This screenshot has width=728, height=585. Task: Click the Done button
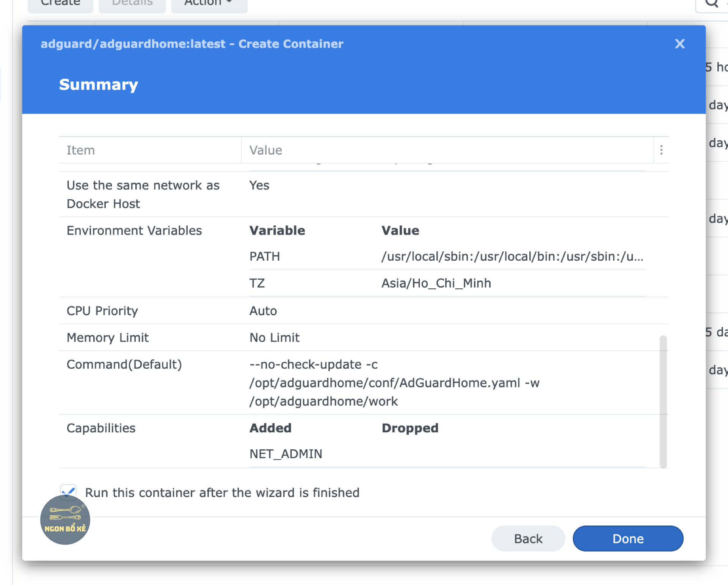point(628,538)
